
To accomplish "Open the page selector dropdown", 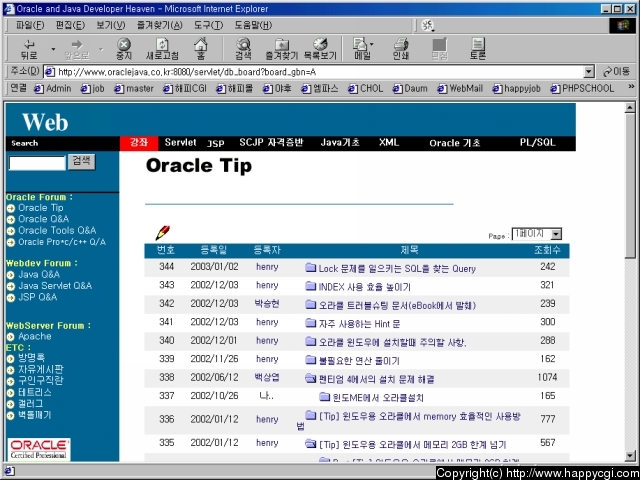I will [x=537, y=234].
